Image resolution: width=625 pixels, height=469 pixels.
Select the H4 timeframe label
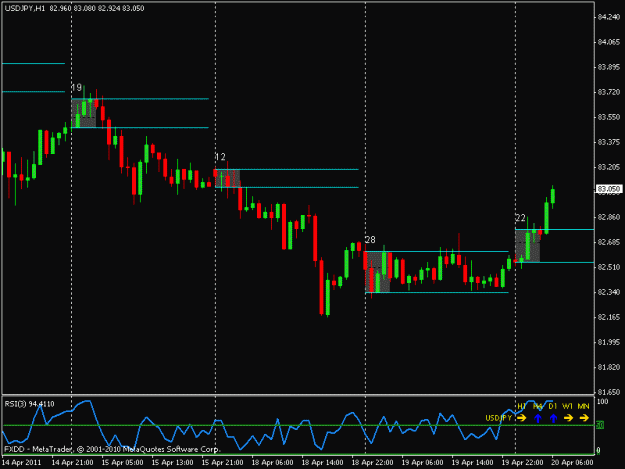click(x=538, y=406)
